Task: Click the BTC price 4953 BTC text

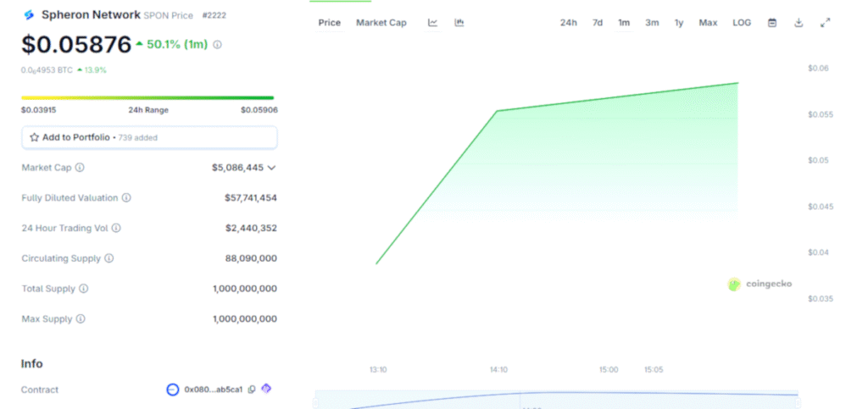Action: pyautogui.click(x=47, y=70)
